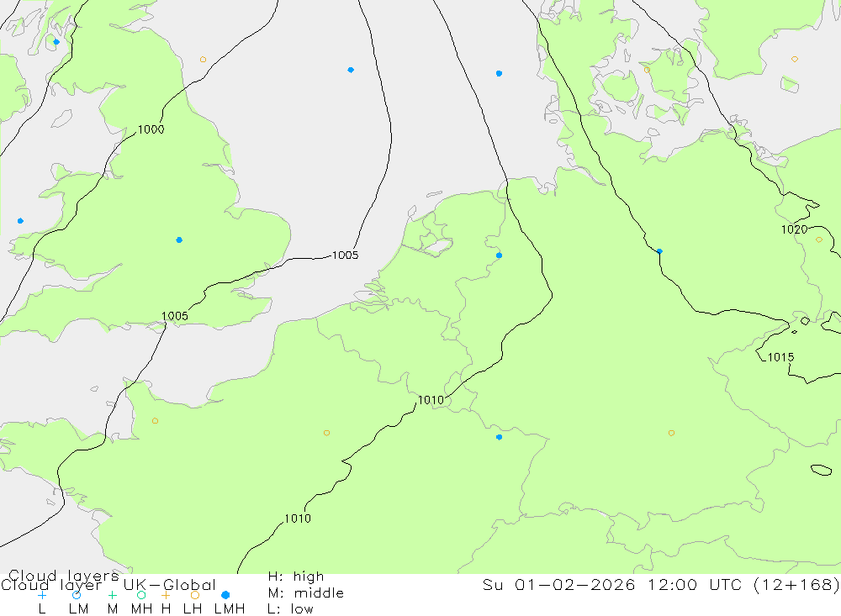Click the 'LMH' legend label text
Viewport: 841px width, 616px height.
(x=230, y=609)
